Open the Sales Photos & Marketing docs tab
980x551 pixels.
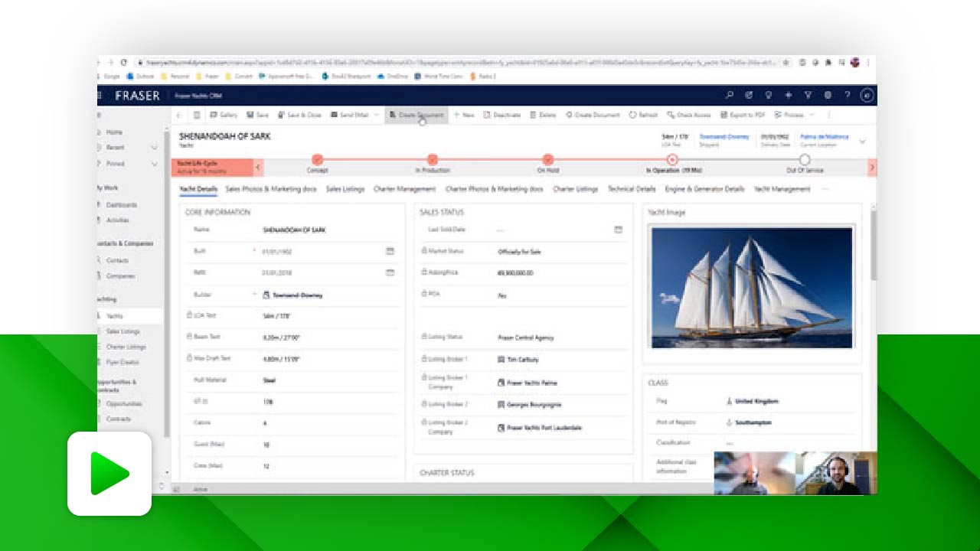click(271, 189)
